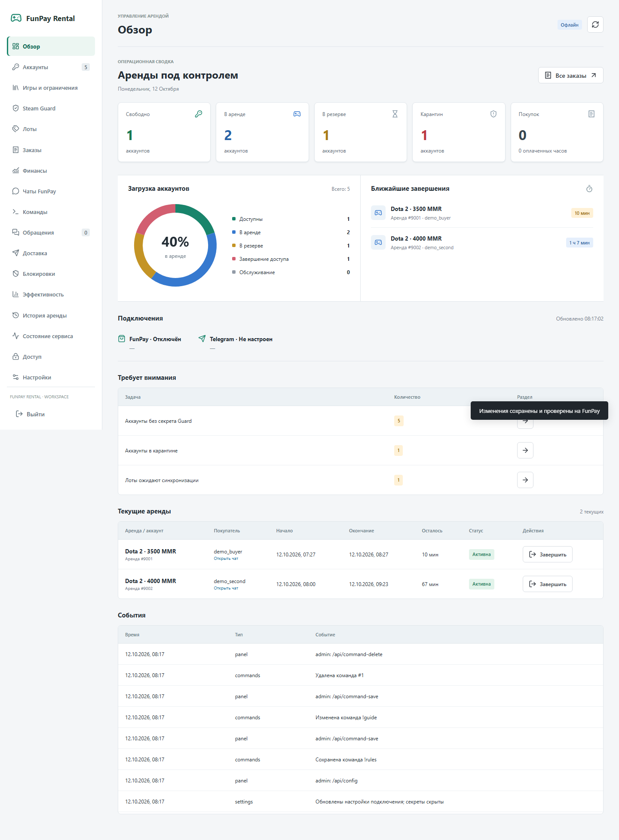Click the Изменения сохранены toast notification
619x840 pixels.
(x=539, y=411)
